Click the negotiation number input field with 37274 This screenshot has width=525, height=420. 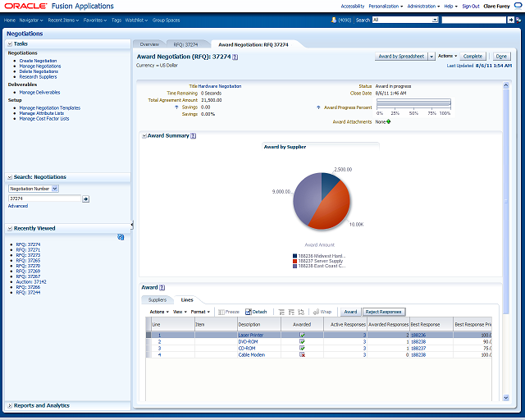pyautogui.click(x=44, y=199)
